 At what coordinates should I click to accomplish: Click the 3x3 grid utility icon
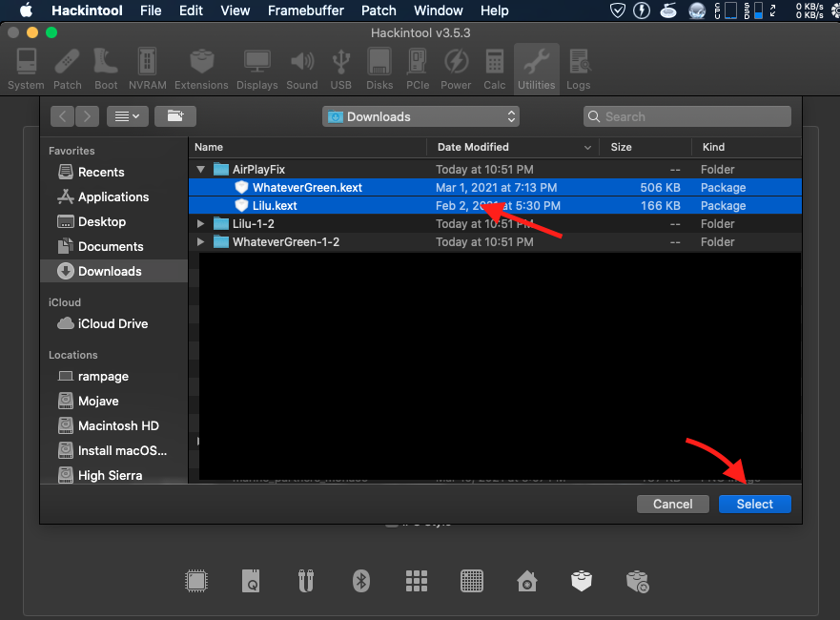click(x=417, y=582)
